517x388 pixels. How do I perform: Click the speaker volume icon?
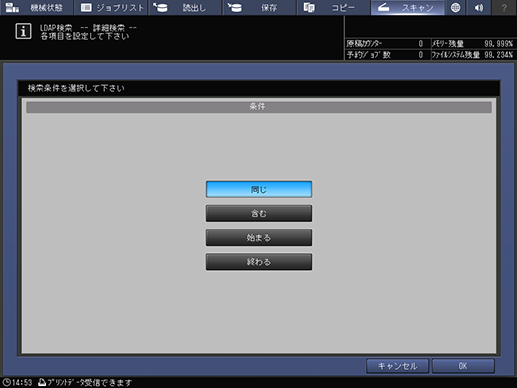479,7
